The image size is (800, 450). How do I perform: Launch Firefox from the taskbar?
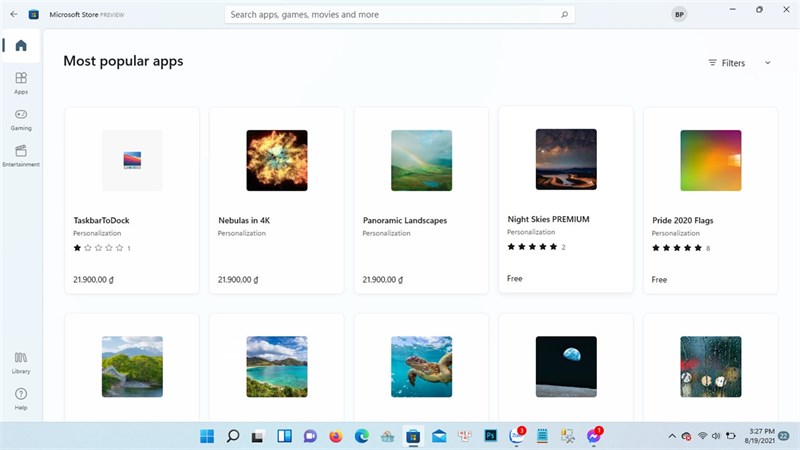336,436
